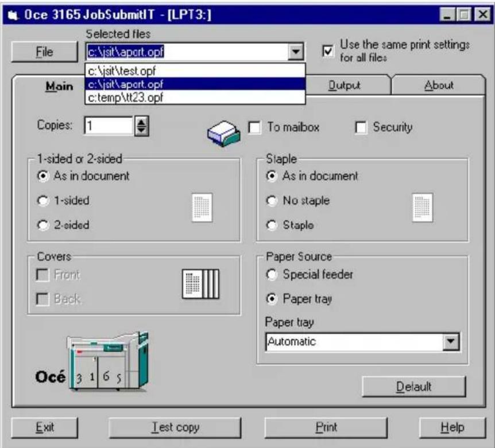Check the Front cover checkbox
495x448 pixels.
(42, 275)
